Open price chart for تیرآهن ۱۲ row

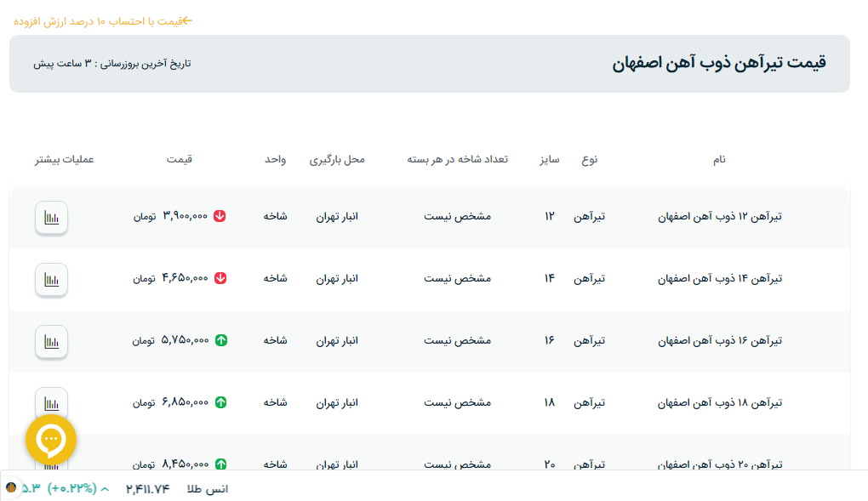click(51, 217)
